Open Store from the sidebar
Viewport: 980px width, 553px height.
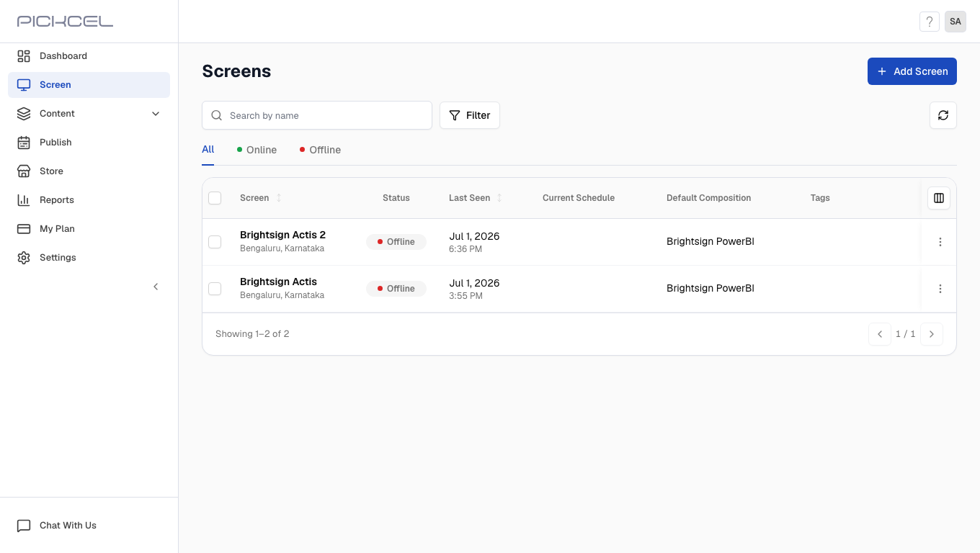[x=89, y=171]
